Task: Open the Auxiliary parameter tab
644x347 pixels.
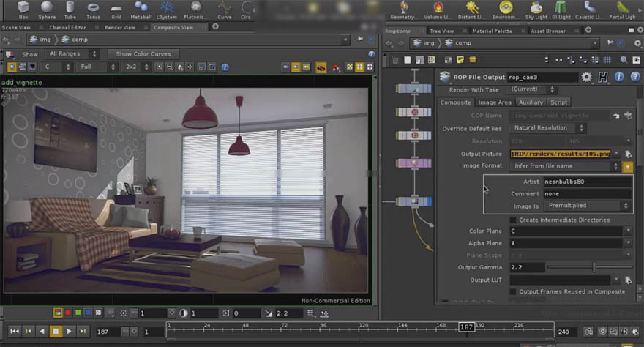Action: coord(531,102)
